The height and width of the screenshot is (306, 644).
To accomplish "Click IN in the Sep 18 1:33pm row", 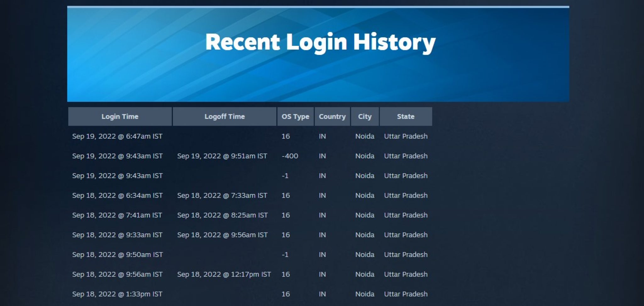I will 322,294.
